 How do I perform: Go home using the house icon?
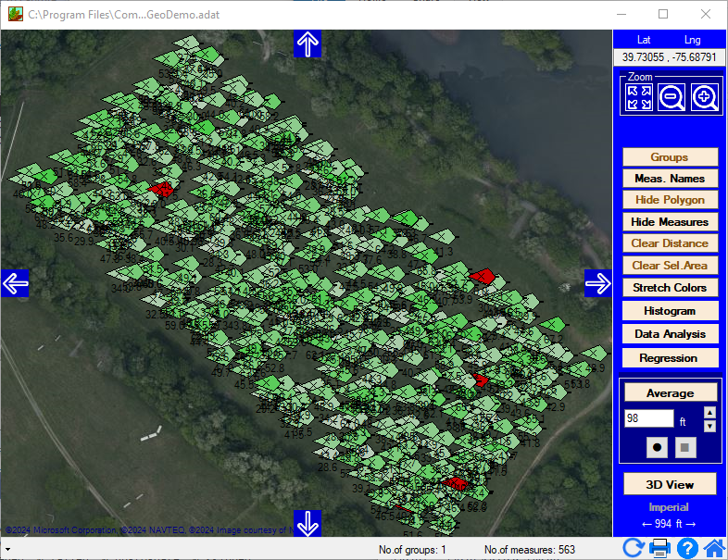tap(713, 548)
